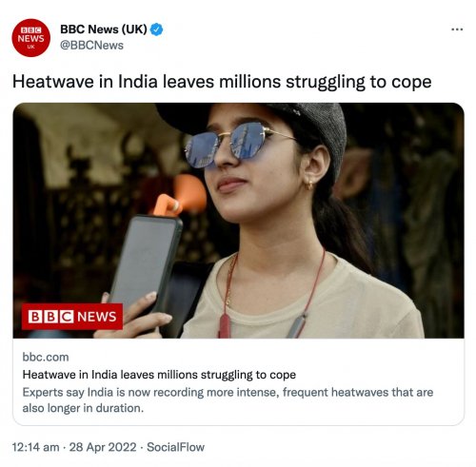Open the SocialFlow source label
Screen dimensions: 476x467
(175, 447)
